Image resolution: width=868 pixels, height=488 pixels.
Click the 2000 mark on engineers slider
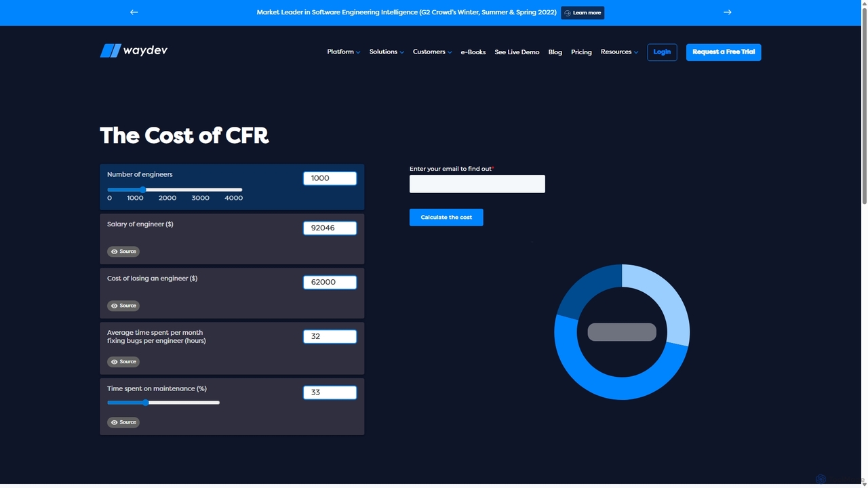[167, 198]
